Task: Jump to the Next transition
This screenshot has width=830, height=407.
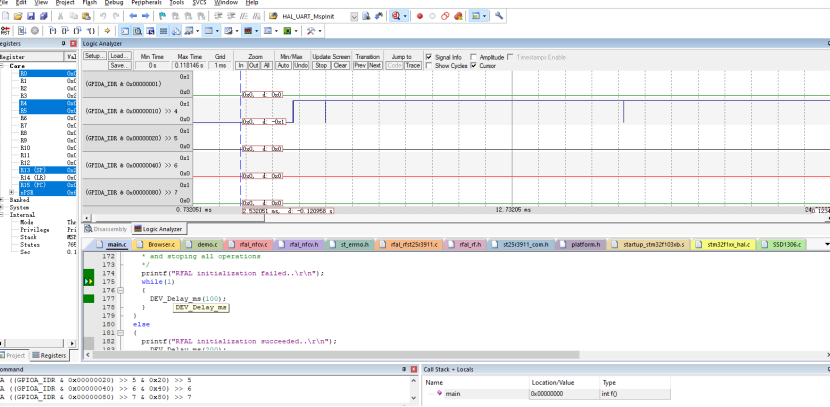Action: click(x=375, y=65)
